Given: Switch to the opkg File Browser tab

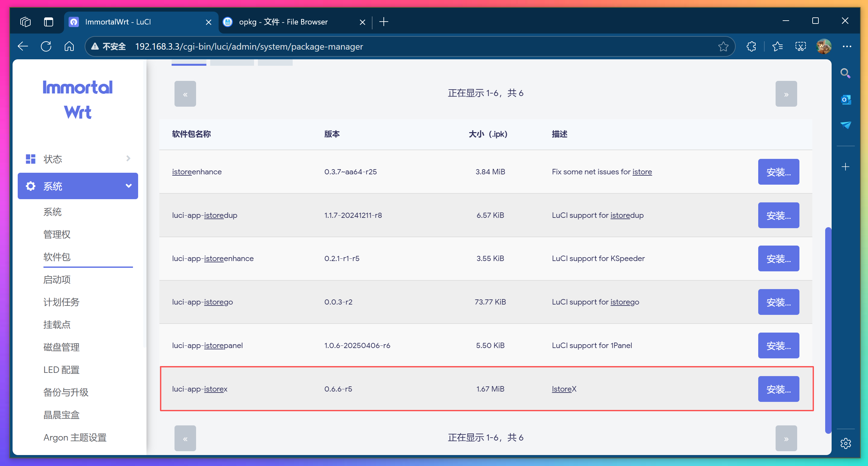Looking at the screenshot, I should (283, 22).
